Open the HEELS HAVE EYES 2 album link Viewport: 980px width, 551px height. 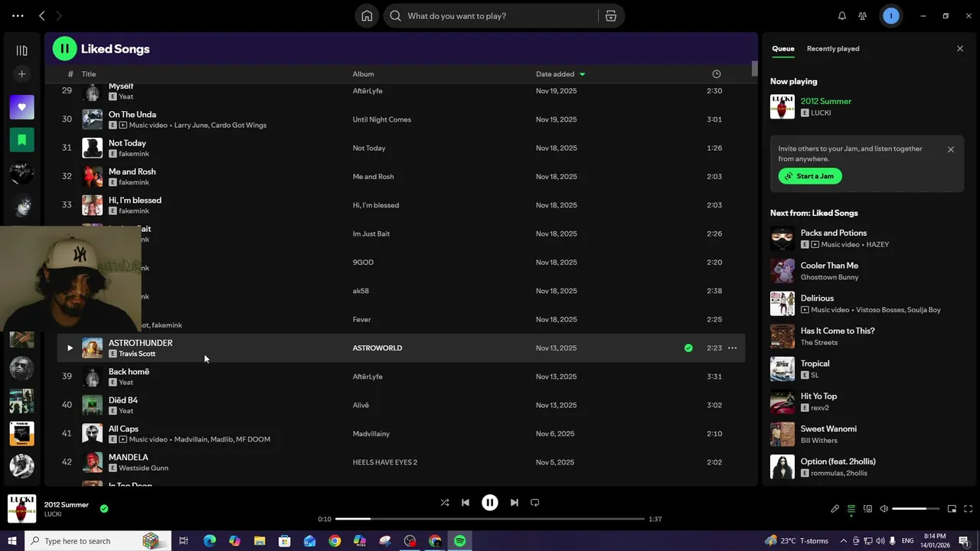[384, 462]
